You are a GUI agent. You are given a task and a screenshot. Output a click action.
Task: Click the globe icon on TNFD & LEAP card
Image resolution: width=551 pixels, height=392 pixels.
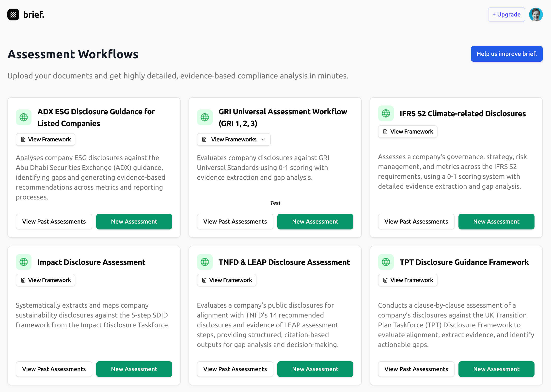click(205, 262)
